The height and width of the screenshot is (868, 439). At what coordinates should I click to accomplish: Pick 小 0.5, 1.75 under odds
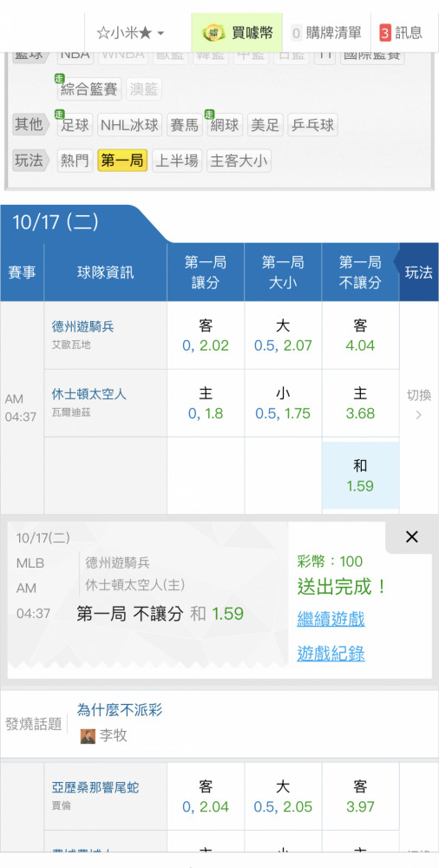click(x=283, y=404)
